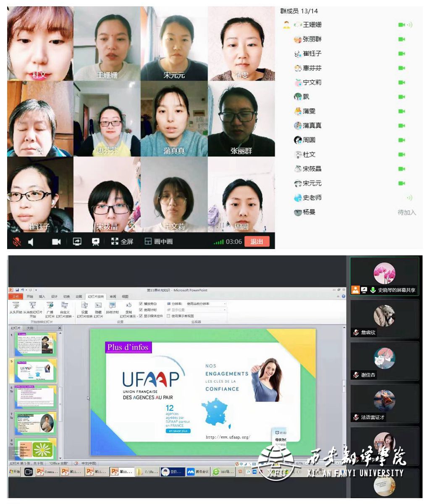Open the 文件 menu tab
The image size is (430, 504).
16,297
